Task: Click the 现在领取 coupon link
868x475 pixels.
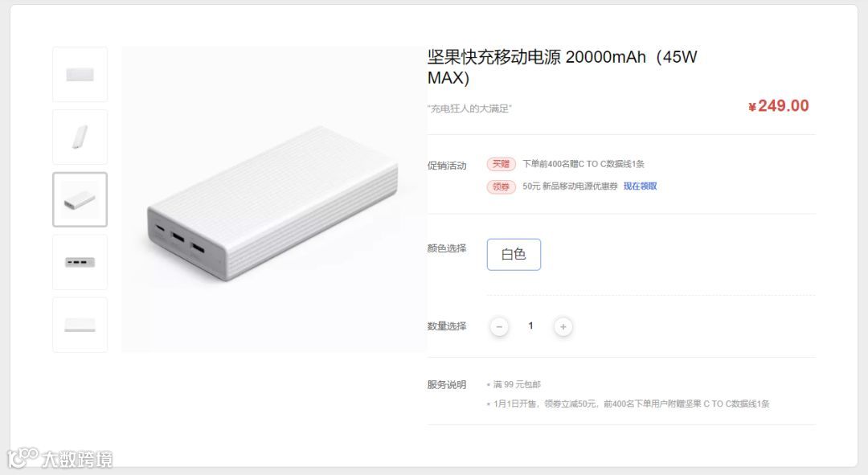Action: point(640,186)
